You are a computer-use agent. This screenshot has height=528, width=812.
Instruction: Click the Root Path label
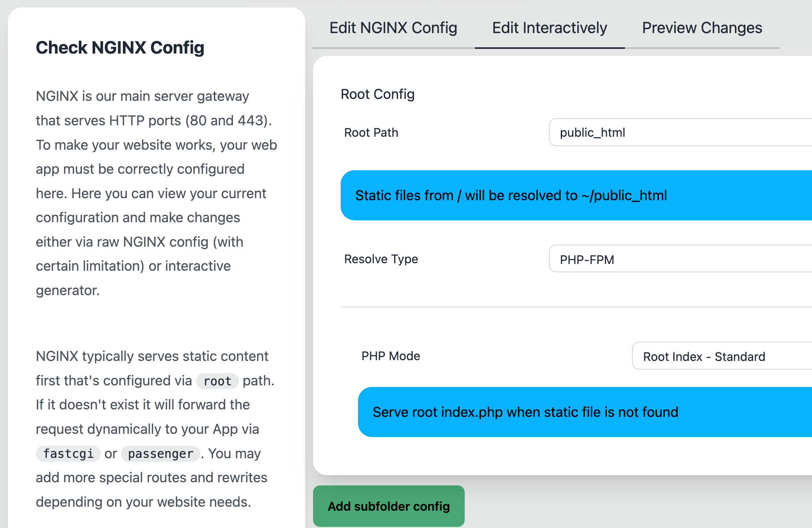(371, 133)
